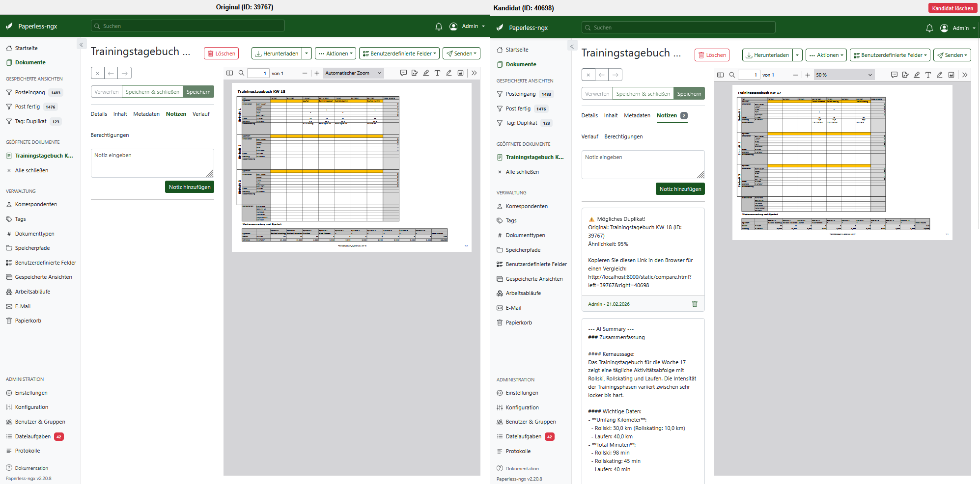Viewport: 980px width, 484px height.
Task: Switch to the Metadaten tab in the Original pane
Action: click(146, 114)
